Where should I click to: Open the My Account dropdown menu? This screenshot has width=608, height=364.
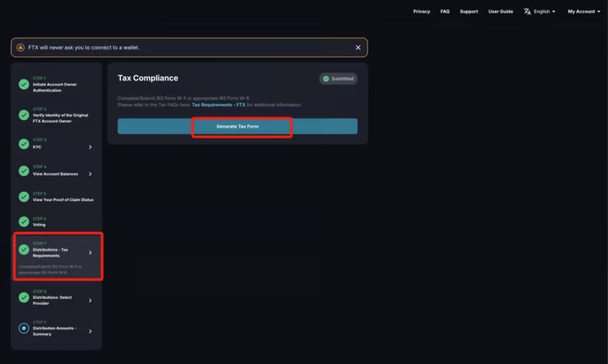point(584,12)
